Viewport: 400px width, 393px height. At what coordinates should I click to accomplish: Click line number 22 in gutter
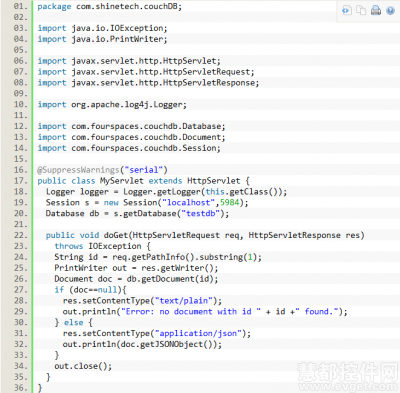click(x=21, y=235)
